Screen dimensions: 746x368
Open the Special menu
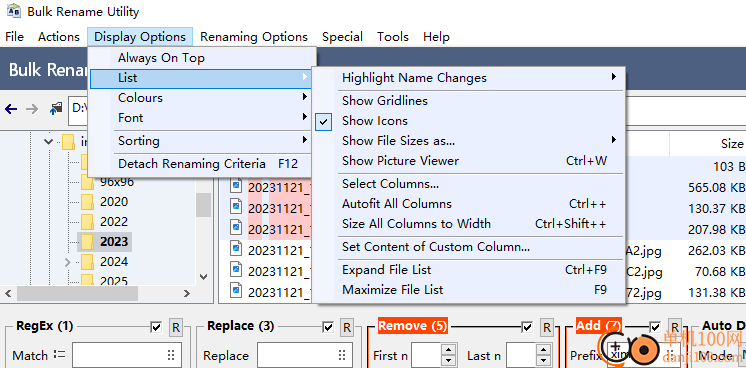(342, 37)
